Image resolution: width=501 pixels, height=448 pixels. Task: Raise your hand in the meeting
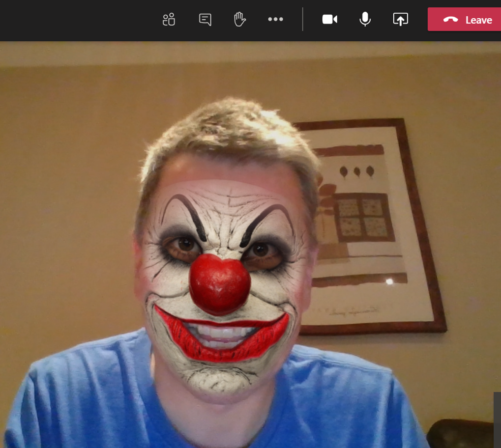point(239,19)
